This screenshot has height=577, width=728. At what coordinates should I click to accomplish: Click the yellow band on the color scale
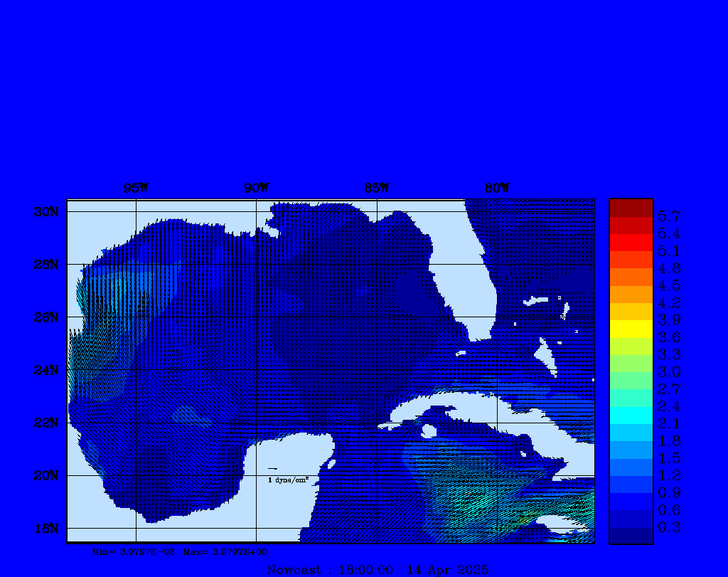point(631,329)
